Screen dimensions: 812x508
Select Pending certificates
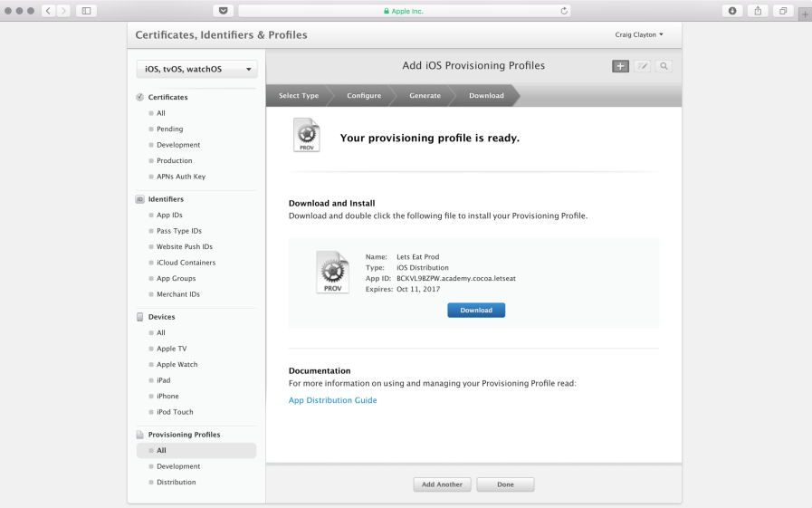tap(170, 129)
